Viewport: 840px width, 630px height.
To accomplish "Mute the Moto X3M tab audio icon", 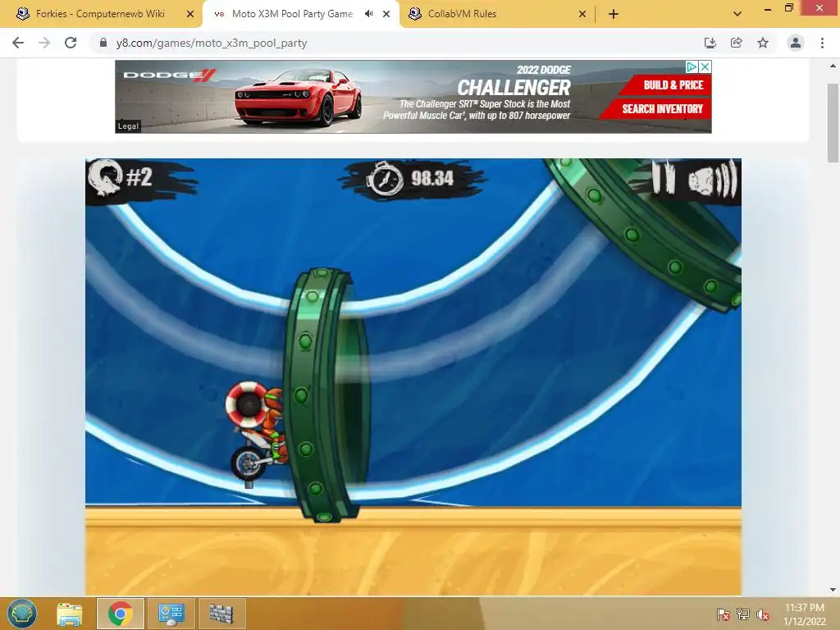I will point(368,14).
